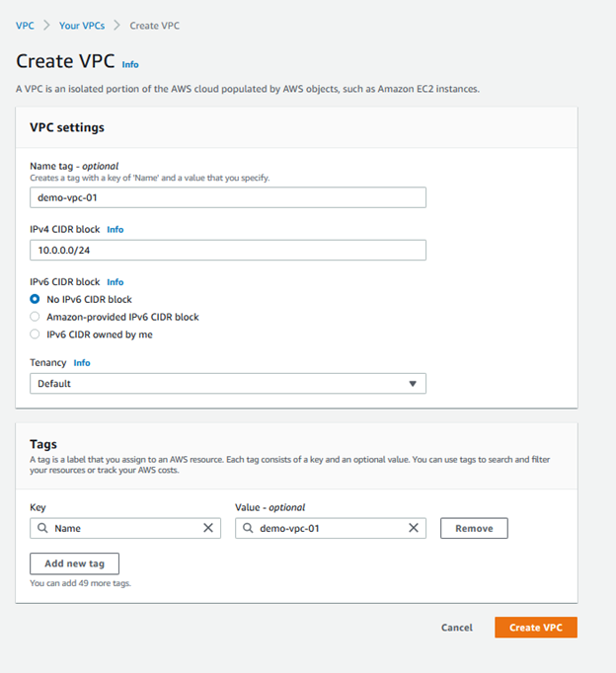Click search icon in Value field
The image size is (616, 673).
click(x=248, y=528)
